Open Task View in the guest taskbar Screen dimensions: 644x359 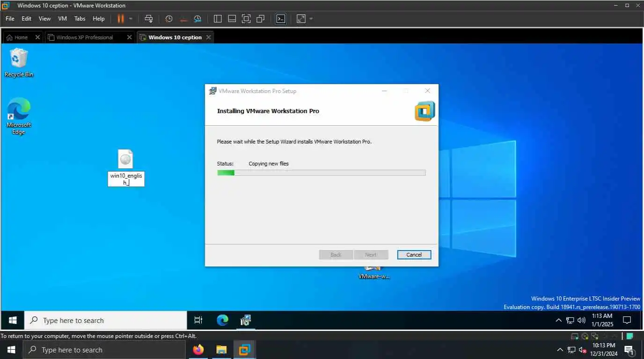198,320
